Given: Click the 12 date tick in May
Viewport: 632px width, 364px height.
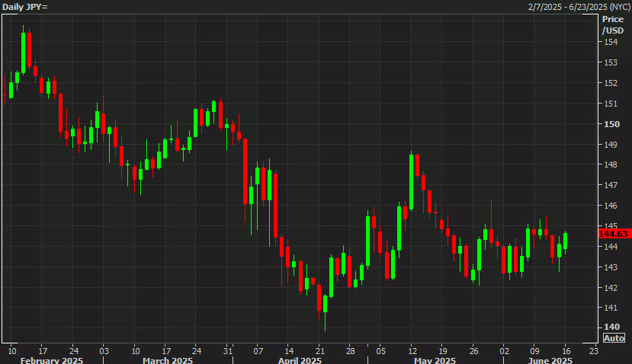Looking at the screenshot, I should pyautogui.click(x=412, y=351).
